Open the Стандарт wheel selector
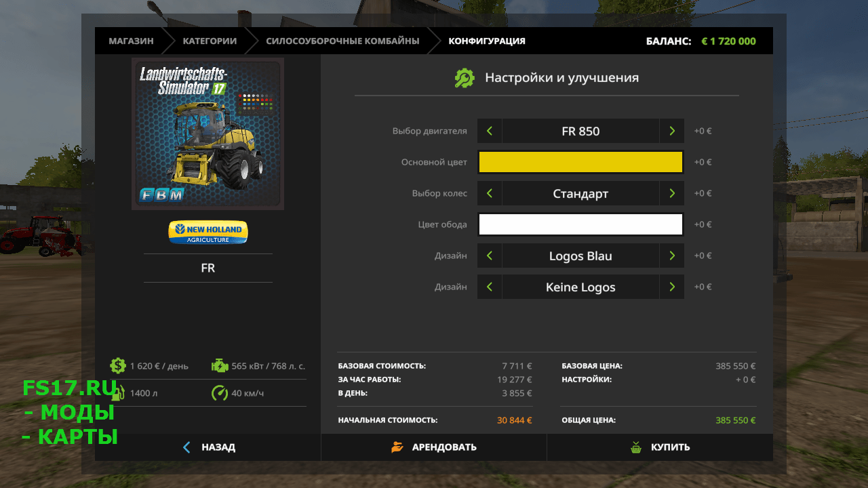Image resolution: width=868 pixels, height=488 pixels. coord(580,193)
